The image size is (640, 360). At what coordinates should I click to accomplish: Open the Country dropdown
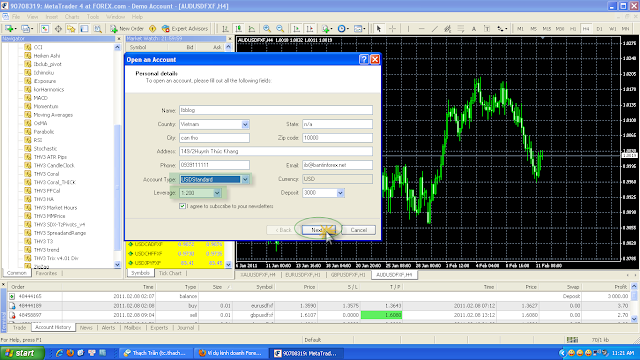[245, 124]
